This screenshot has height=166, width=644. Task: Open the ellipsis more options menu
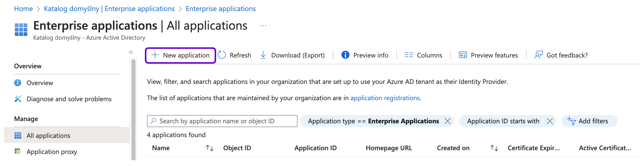point(263,26)
